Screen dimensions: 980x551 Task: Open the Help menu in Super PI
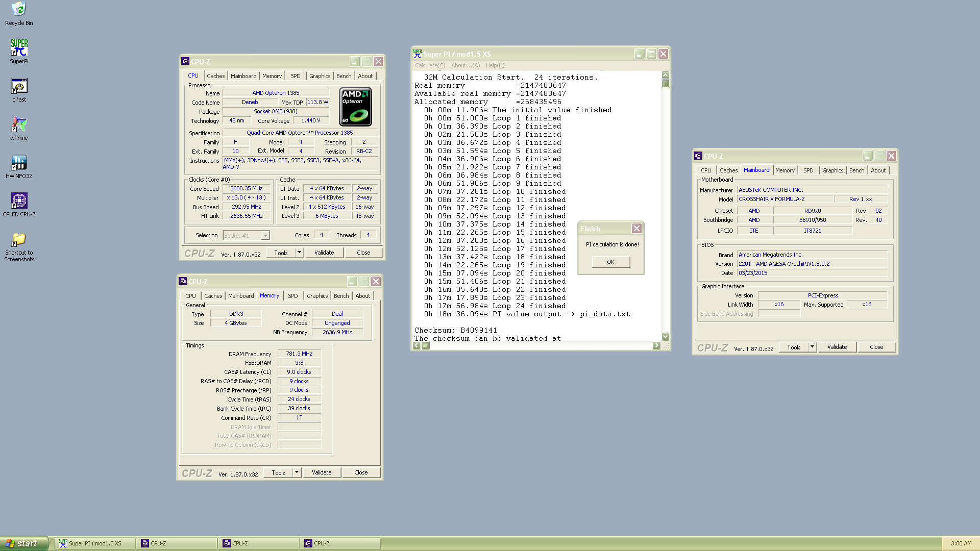pos(495,65)
